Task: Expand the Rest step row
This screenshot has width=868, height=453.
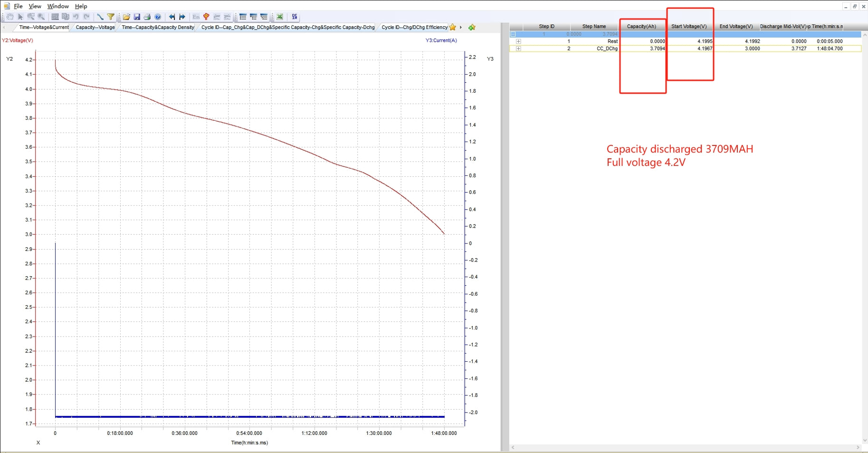Action: (518, 41)
